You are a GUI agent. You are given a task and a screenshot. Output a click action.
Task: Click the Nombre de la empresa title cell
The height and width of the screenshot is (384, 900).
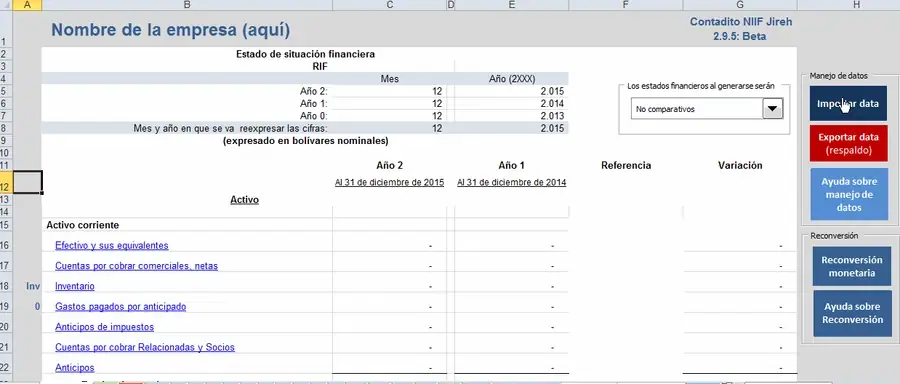tap(170, 30)
